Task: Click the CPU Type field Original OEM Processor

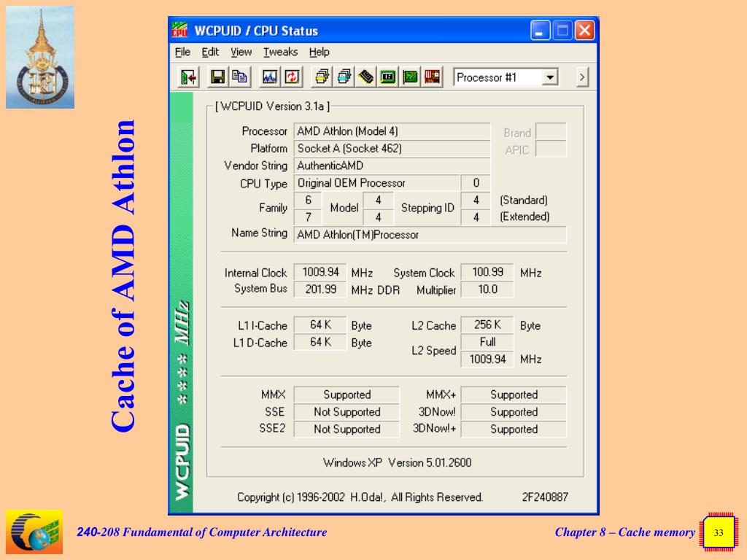Action: pyautogui.click(x=377, y=183)
